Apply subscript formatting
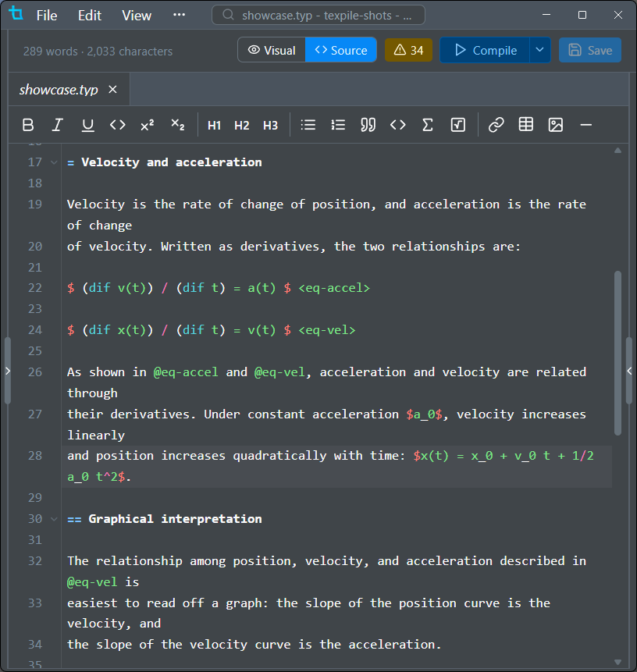 point(177,125)
